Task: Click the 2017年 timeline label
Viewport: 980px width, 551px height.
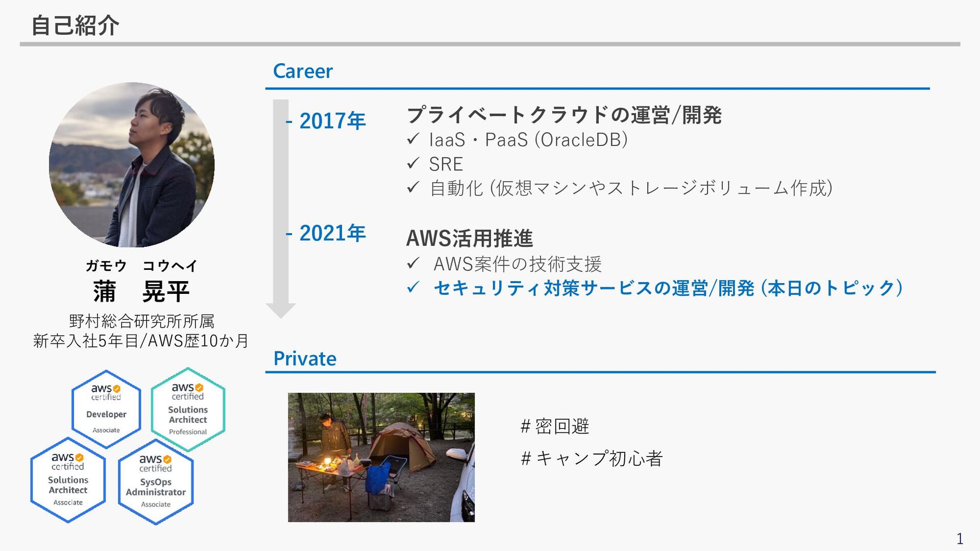Action: tap(332, 121)
